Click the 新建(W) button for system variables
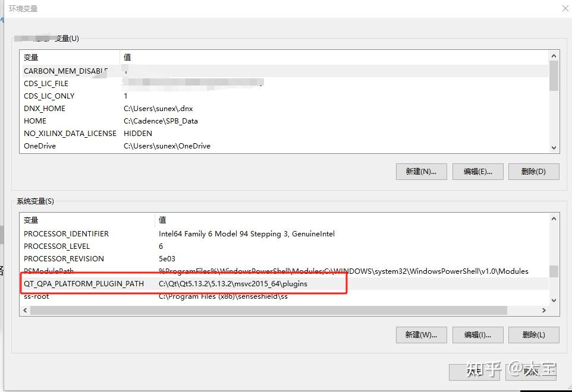572x392 pixels. click(421, 335)
